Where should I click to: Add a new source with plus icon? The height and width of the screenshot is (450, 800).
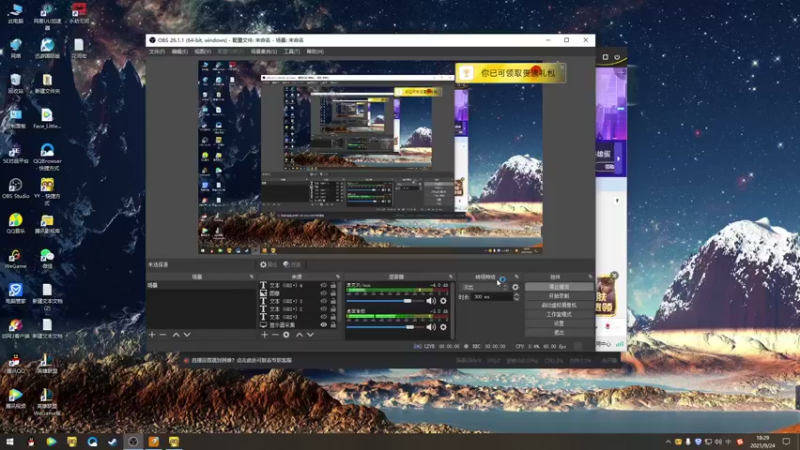point(264,335)
